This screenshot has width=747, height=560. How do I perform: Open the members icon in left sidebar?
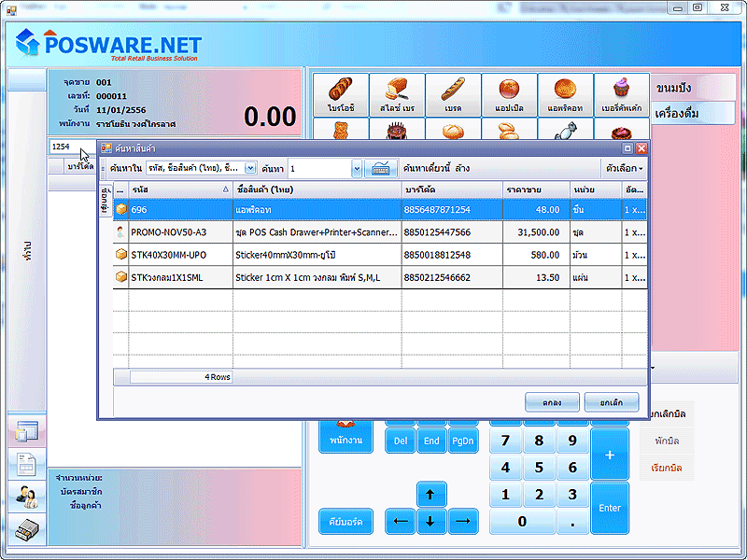coord(25,496)
